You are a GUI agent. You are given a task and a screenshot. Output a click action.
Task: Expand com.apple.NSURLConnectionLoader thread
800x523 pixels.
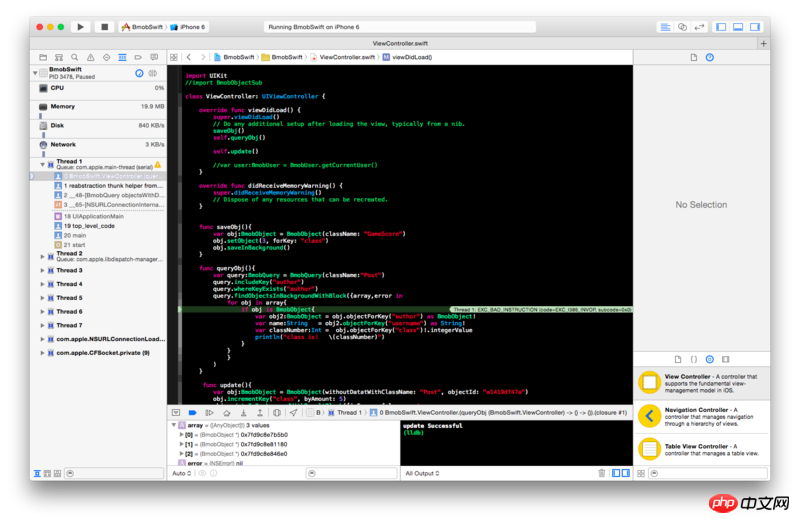pos(42,339)
